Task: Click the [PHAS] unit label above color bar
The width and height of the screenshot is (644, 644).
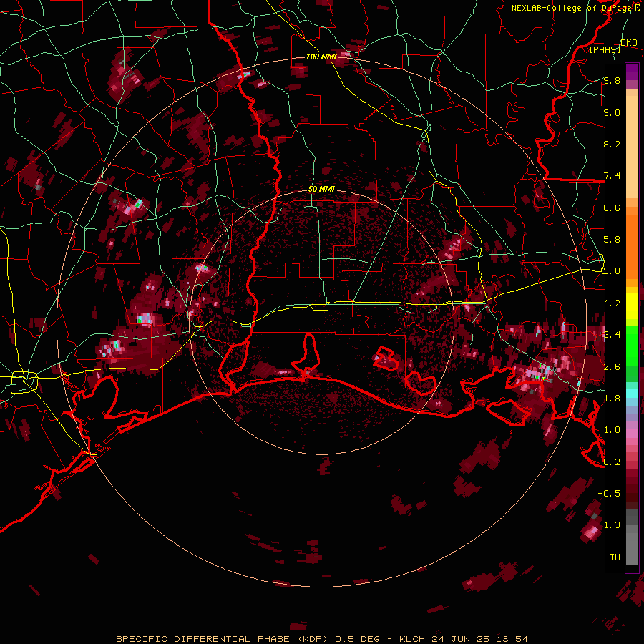Action: pos(605,49)
